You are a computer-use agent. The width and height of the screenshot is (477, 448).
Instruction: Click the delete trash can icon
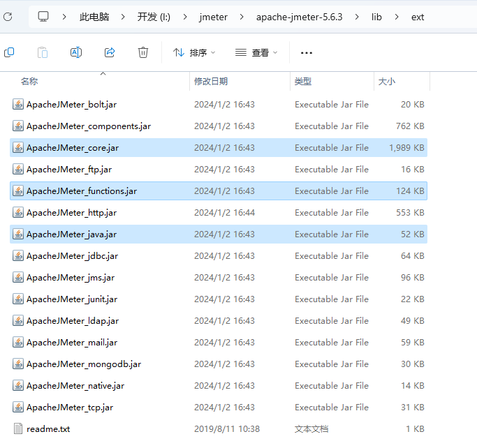tap(143, 52)
